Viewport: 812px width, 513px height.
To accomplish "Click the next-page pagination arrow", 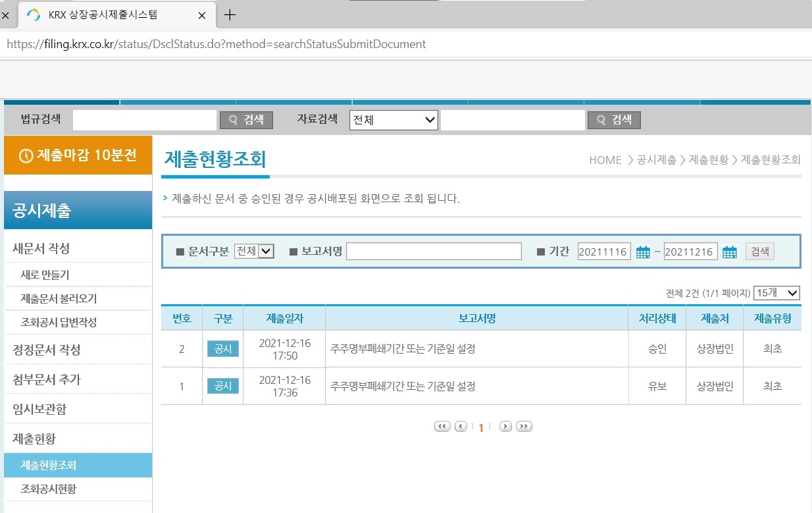I will (x=505, y=426).
